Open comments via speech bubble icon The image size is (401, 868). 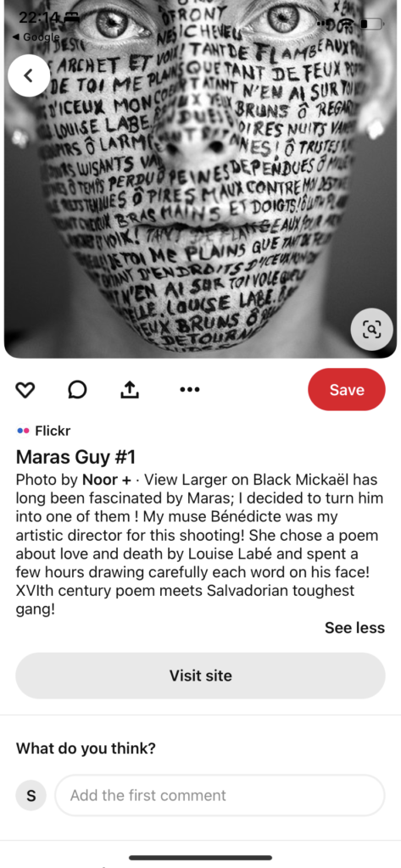77,390
